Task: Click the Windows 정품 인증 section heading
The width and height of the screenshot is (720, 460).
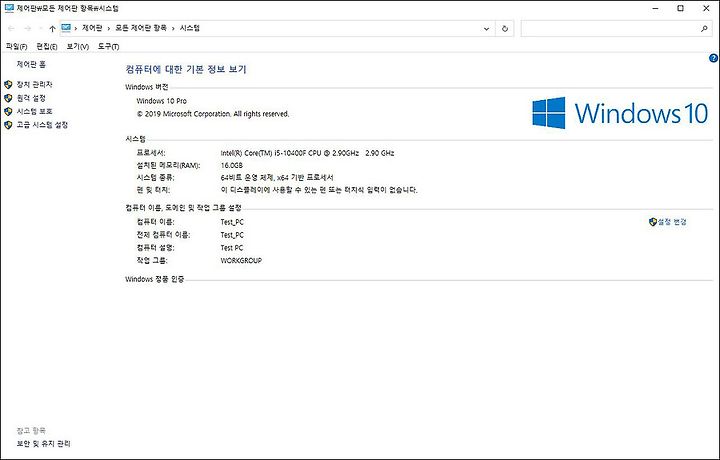Action: tap(155, 279)
